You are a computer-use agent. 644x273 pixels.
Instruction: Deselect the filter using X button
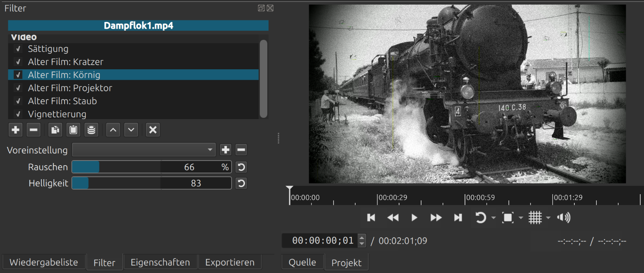[x=153, y=130]
